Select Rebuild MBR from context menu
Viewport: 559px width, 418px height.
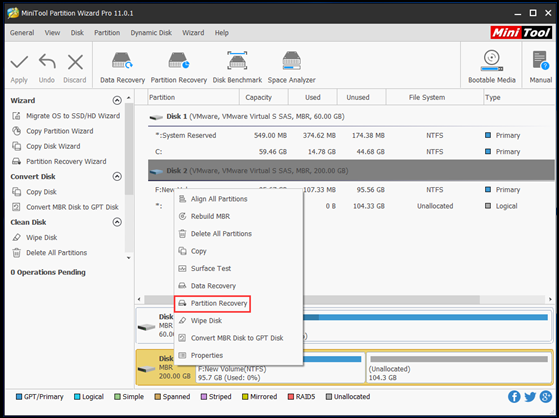coord(210,216)
